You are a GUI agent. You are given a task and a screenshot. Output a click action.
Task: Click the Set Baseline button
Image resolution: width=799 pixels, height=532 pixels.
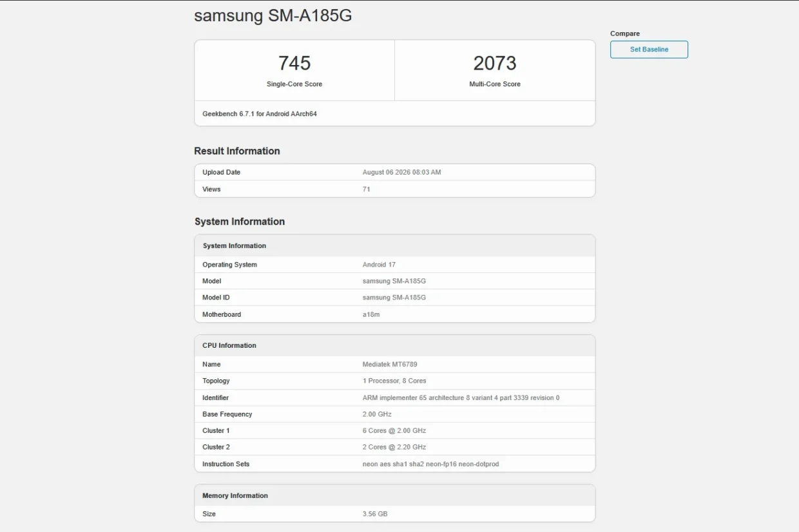click(649, 50)
